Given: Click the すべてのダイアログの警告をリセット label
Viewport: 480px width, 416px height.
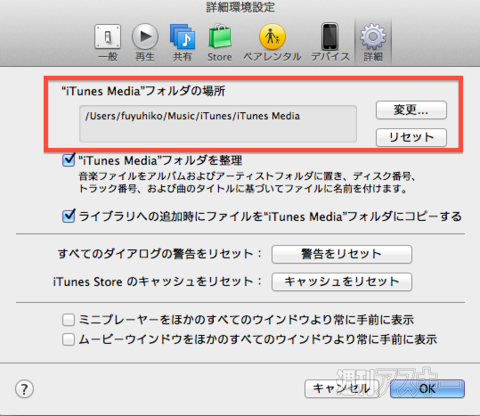Looking at the screenshot, I should (159, 254).
